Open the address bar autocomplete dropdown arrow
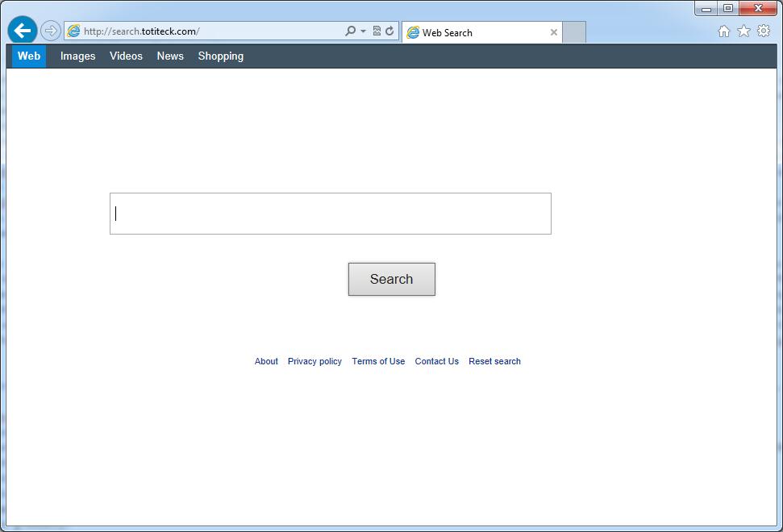The width and height of the screenshot is (783, 532). point(363,31)
